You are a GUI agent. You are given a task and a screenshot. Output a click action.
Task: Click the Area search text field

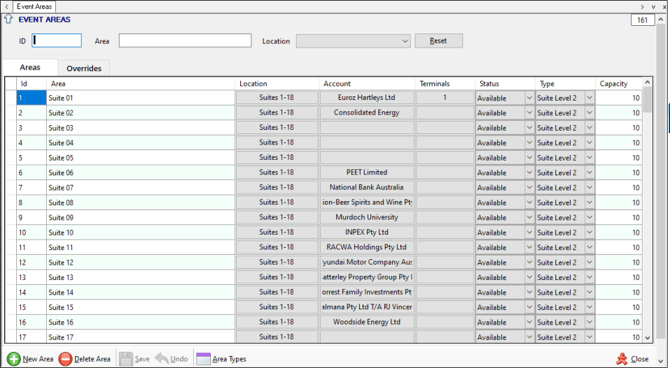point(185,41)
